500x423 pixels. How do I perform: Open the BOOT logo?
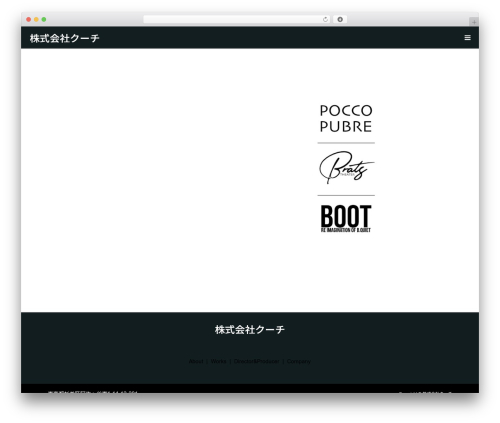(346, 218)
